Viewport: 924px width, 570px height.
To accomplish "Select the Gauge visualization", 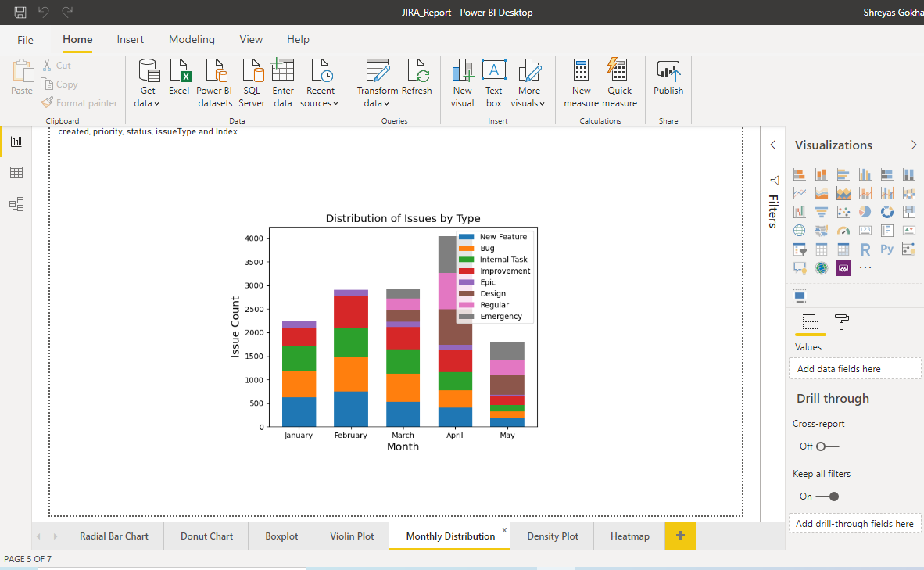I will point(843,230).
